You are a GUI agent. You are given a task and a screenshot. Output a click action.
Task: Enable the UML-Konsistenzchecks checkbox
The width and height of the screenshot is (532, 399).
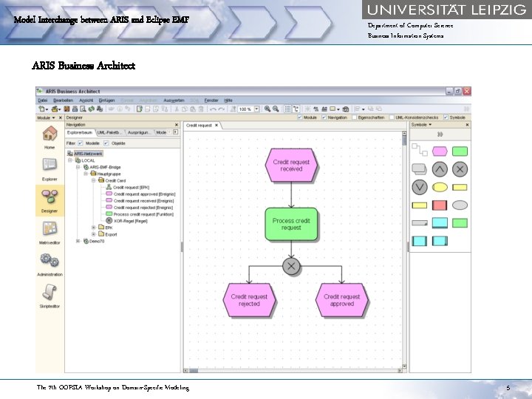tap(392, 117)
